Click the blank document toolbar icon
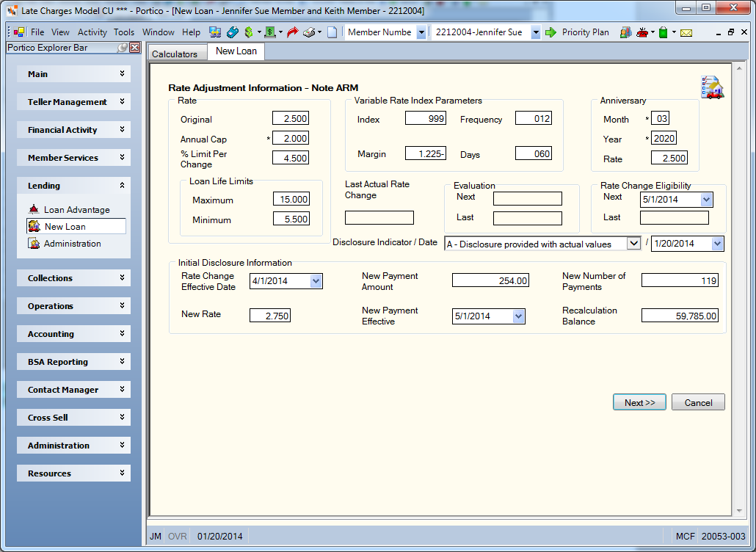The width and height of the screenshot is (756, 552). tap(332, 32)
